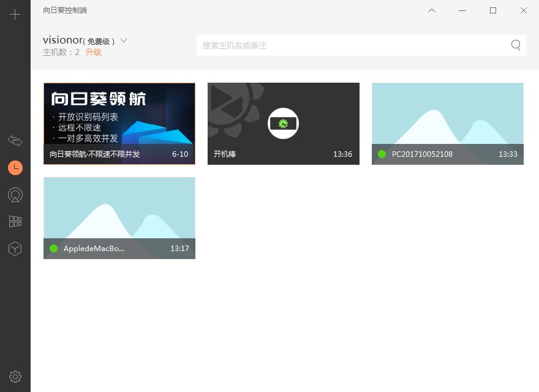
Task: Open the AppledeMacBo... host thumbnail
Action: coord(119,208)
